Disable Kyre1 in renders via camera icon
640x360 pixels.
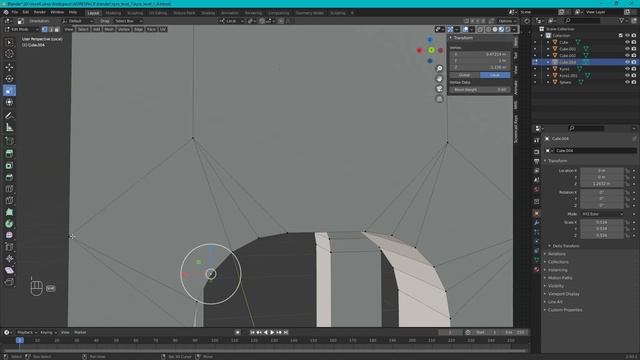tap(634, 69)
